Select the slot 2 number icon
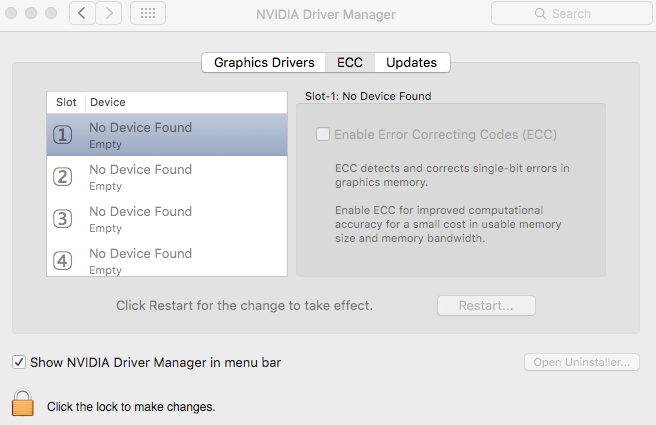This screenshot has height=425, width=656. click(62, 177)
